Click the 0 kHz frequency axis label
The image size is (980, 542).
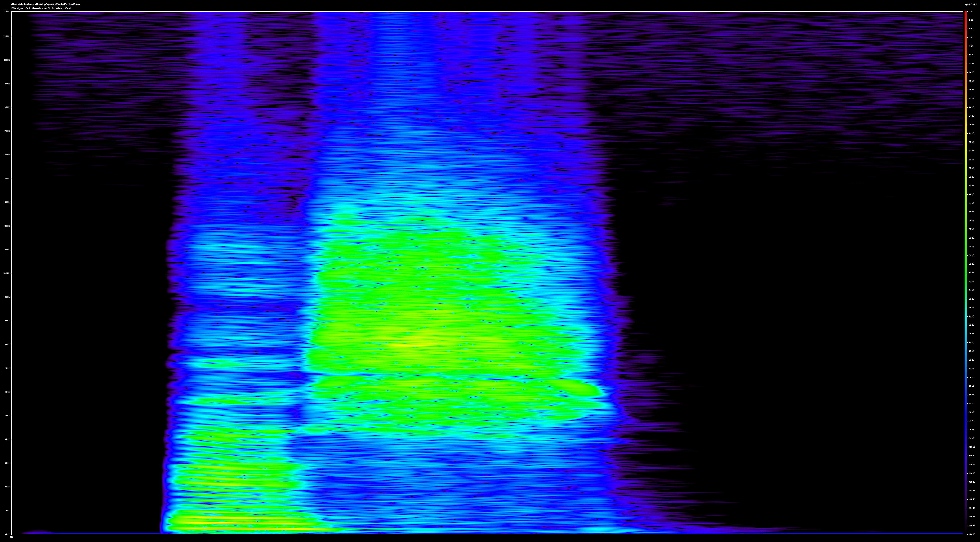[x=7, y=534]
